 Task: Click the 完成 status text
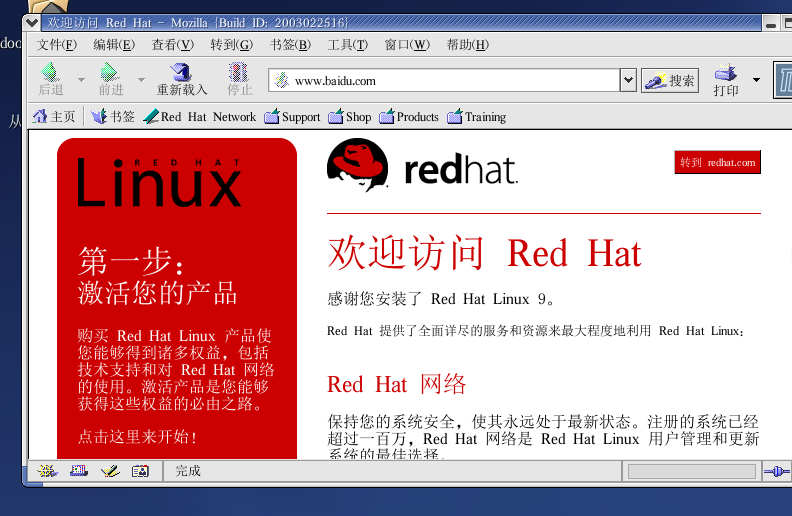[188, 471]
